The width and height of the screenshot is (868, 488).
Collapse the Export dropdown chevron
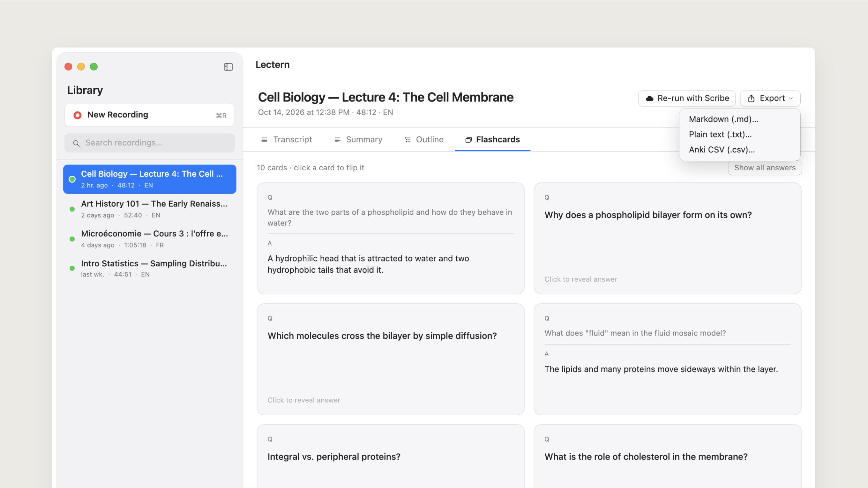(790, 98)
